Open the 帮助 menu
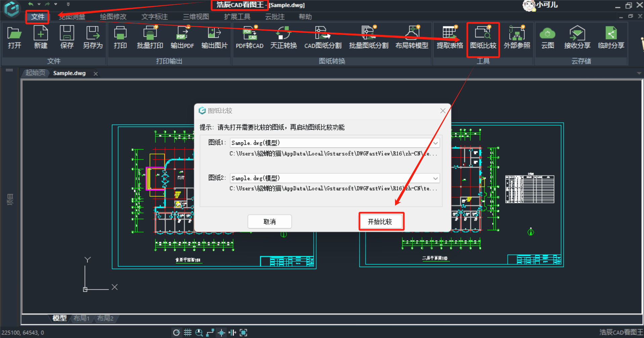Screen dimensions: 644x338 pos(305,16)
